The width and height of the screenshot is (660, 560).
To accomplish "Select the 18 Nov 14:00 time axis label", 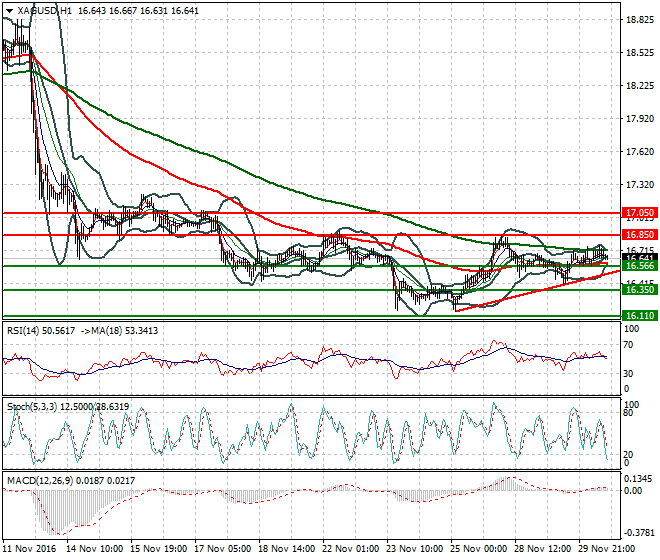I will coord(287,549).
